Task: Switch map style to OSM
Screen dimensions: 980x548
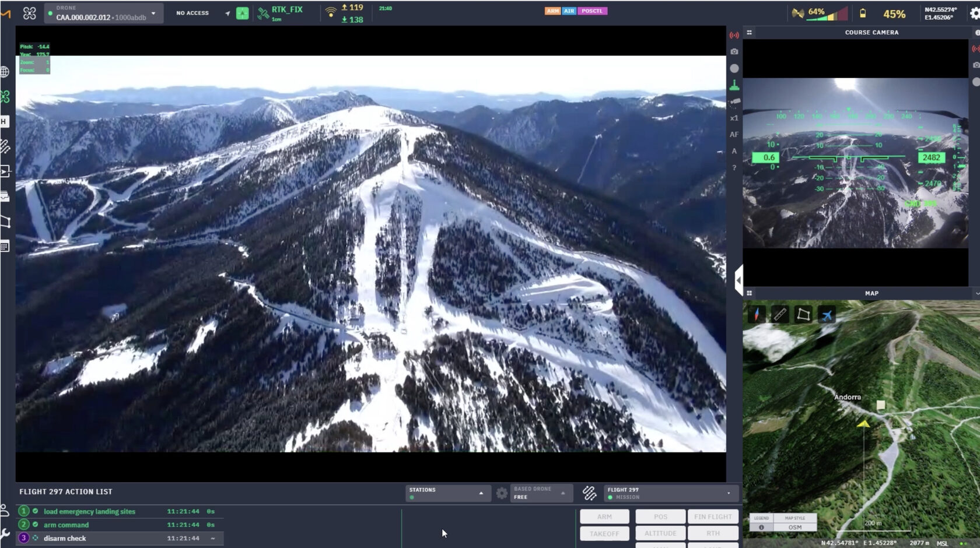Action: 795,527
